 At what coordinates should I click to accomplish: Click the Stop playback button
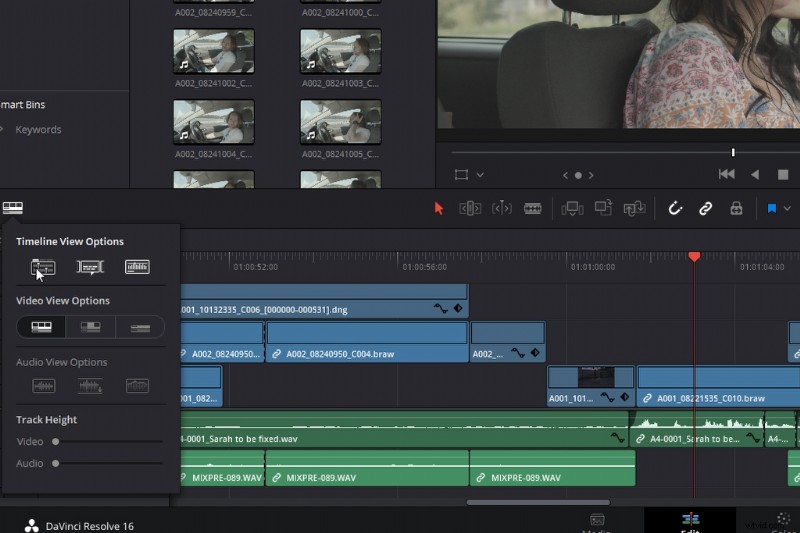point(783,175)
